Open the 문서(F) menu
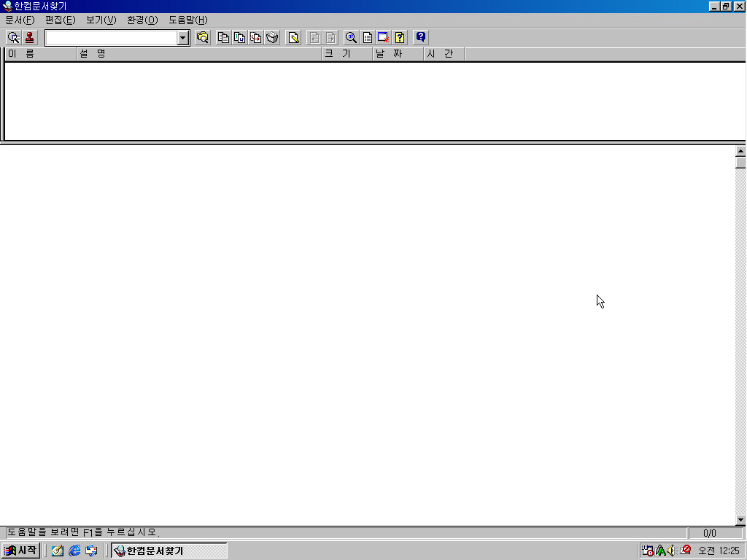 20,20
